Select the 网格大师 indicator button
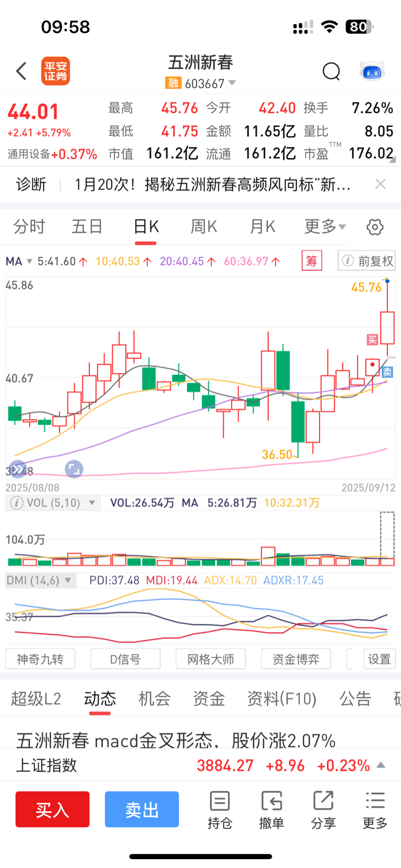401x868 pixels. 210,659
